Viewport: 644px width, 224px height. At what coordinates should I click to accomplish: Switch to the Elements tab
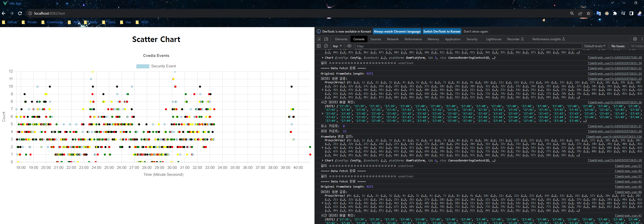click(341, 39)
